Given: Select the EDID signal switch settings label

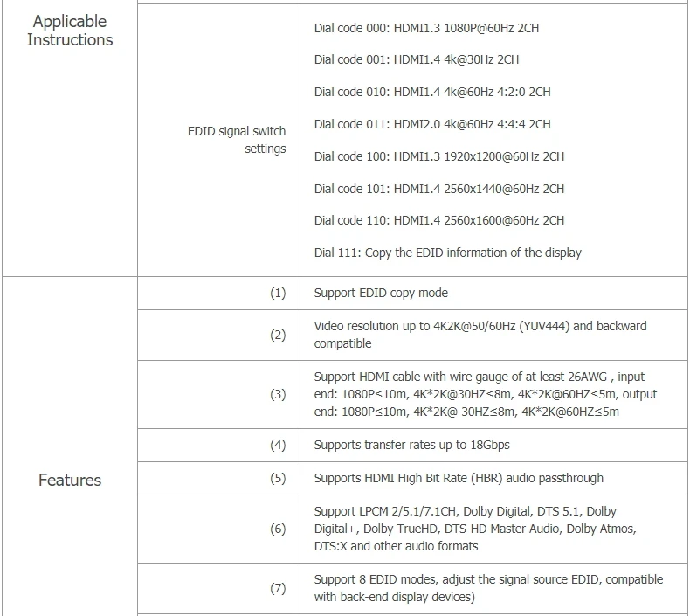Looking at the screenshot, I should (237, 140).
